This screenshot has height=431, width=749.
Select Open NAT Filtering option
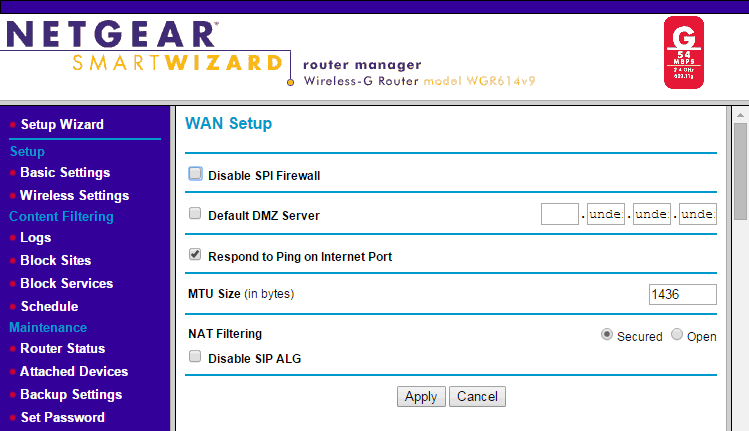[677, 335]
